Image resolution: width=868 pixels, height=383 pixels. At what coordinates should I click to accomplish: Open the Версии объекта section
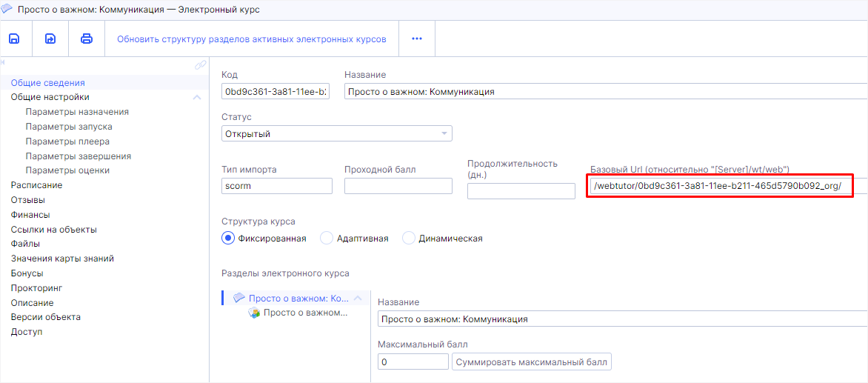tap(46, 317)
